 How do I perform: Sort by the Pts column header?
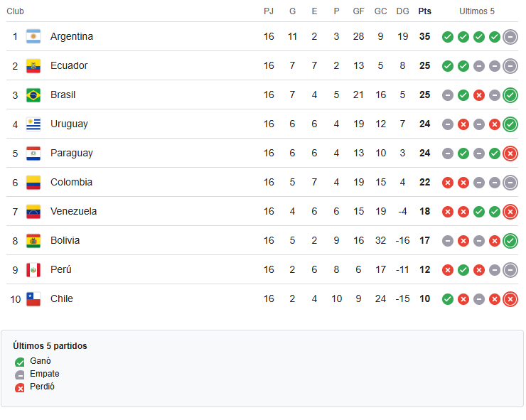[424, 11]
